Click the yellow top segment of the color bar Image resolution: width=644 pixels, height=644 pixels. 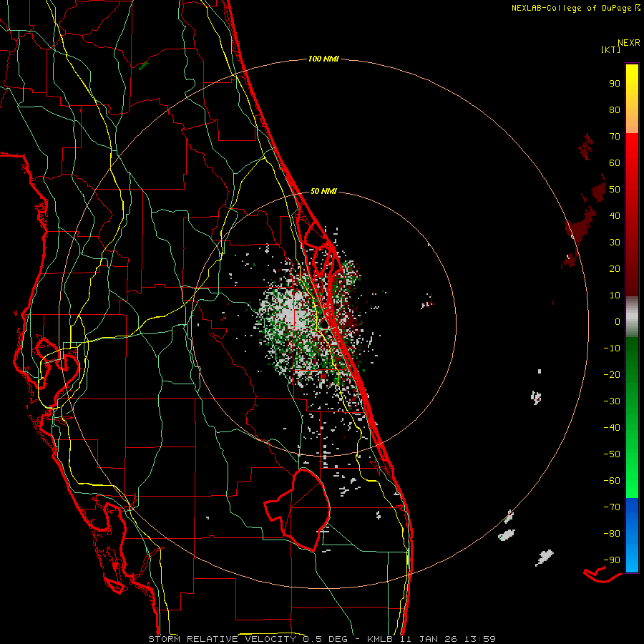pyautogui.click(x=632, y=99)
